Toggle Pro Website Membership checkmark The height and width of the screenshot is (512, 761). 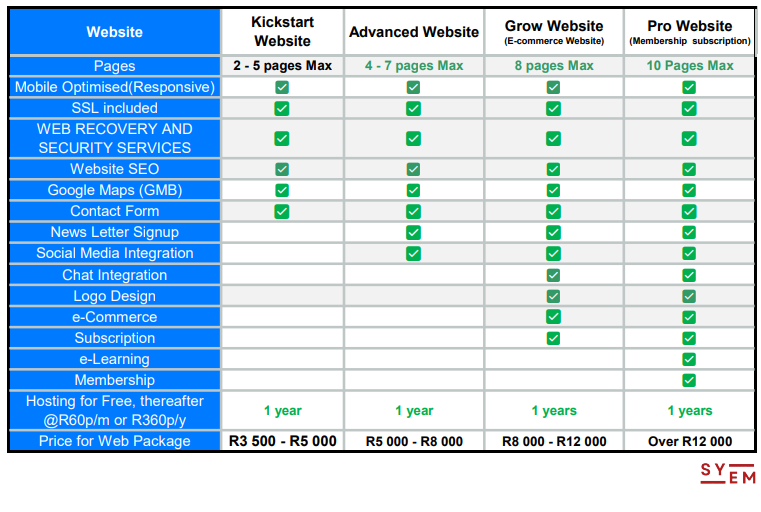688,380
